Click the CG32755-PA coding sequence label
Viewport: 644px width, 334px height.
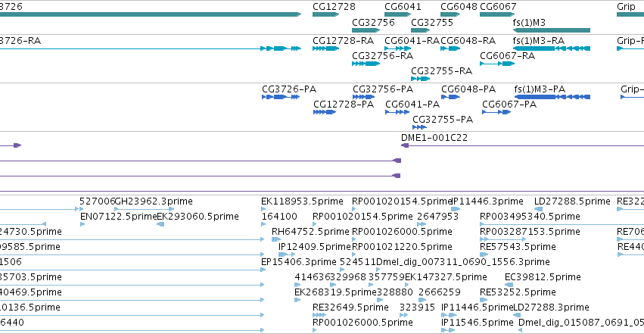pyautogui.click(x=443, y=120)
